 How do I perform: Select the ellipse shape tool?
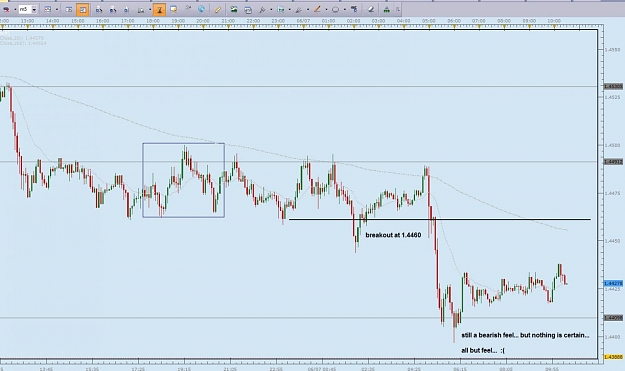336,10
